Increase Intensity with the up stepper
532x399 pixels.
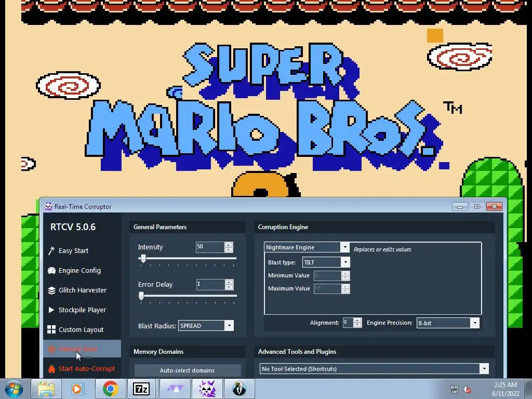coord(229,245)
